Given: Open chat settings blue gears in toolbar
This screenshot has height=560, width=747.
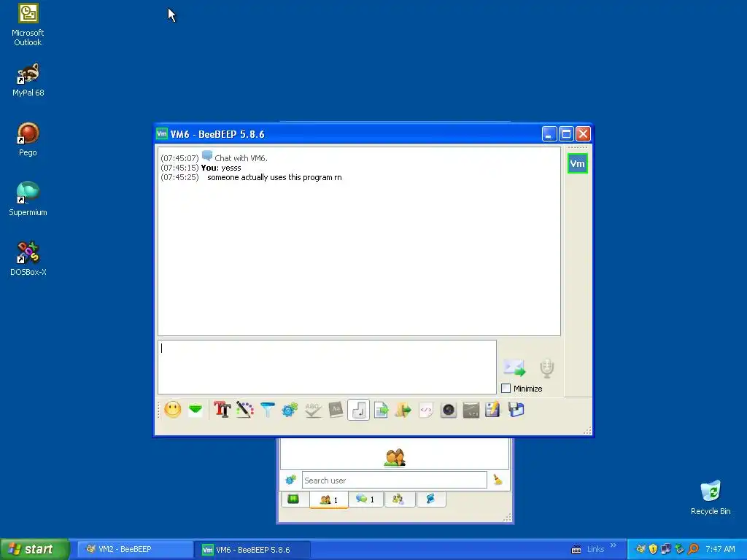Looking at the screenshot, I should (x=290, y=410).
